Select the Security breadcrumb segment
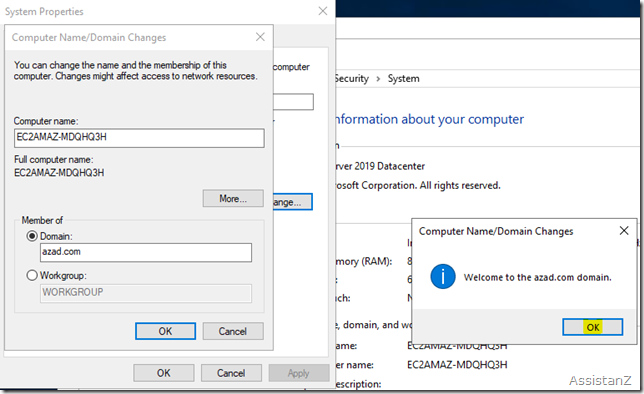 [x=352, y=78]
